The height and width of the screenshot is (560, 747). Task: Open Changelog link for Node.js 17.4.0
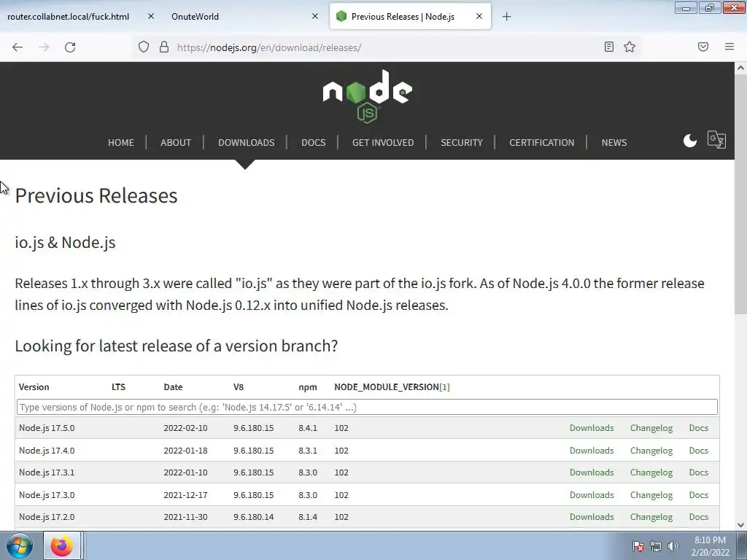651,451
